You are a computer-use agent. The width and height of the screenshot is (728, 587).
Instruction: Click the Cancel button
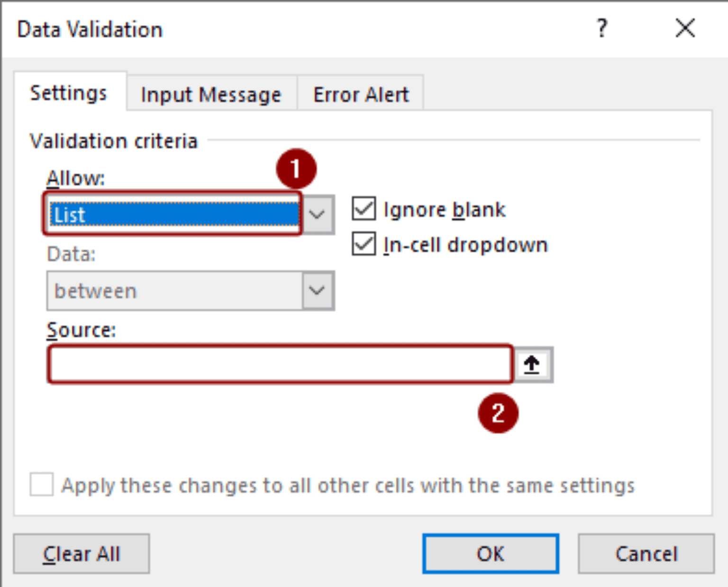[x=646, y=553]
